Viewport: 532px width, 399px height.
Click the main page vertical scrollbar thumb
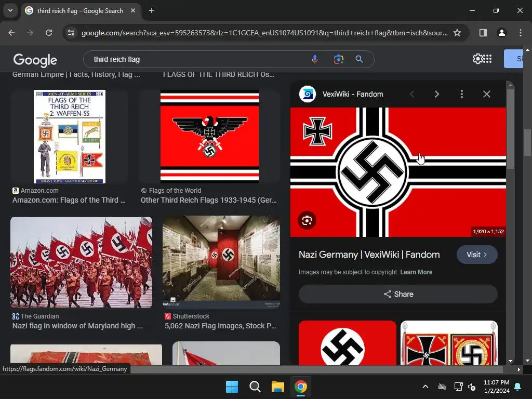(x=527, y=142)
